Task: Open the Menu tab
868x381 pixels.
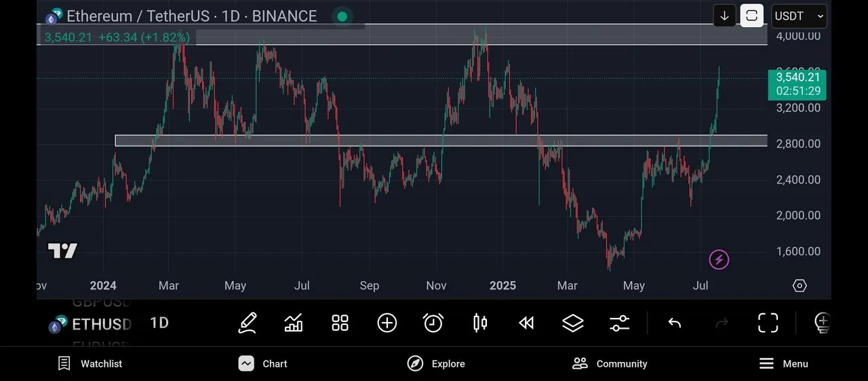Action: tap(783, 364)
